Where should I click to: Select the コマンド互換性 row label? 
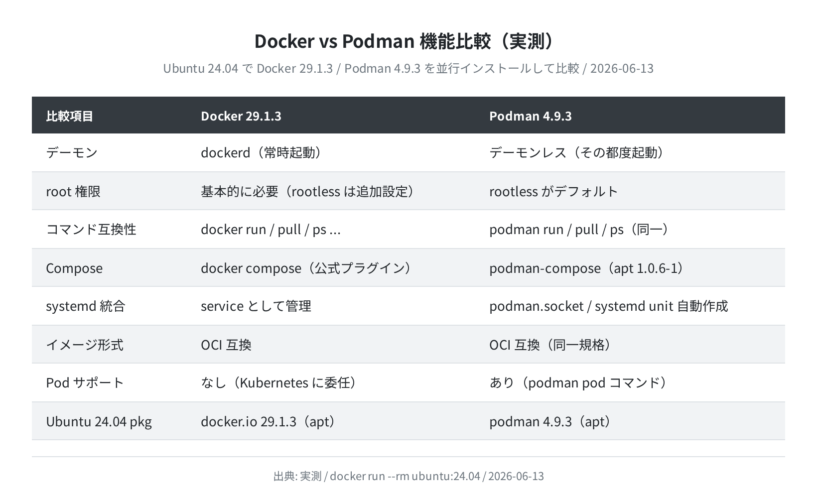pyautogui.click(x=91, y=229)
